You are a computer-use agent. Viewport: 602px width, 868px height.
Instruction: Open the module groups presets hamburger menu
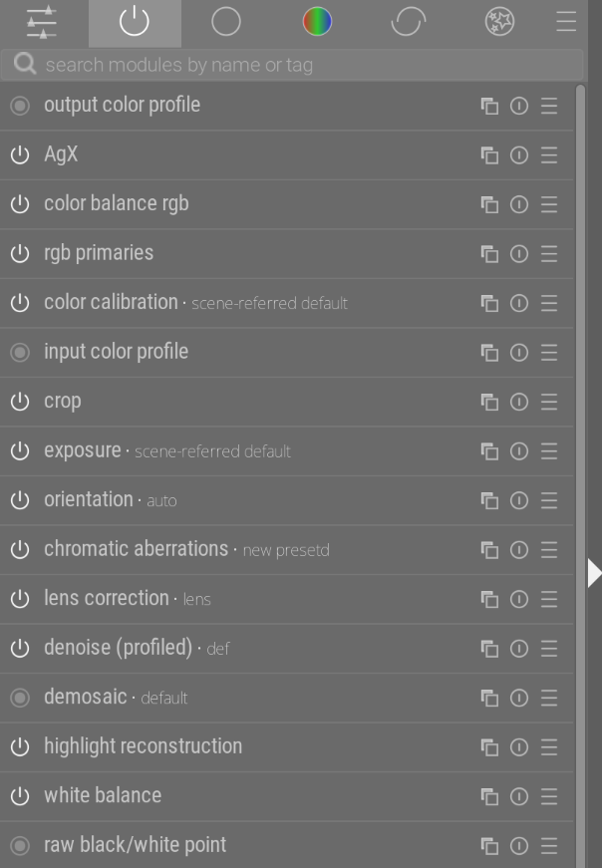[566, 22]
